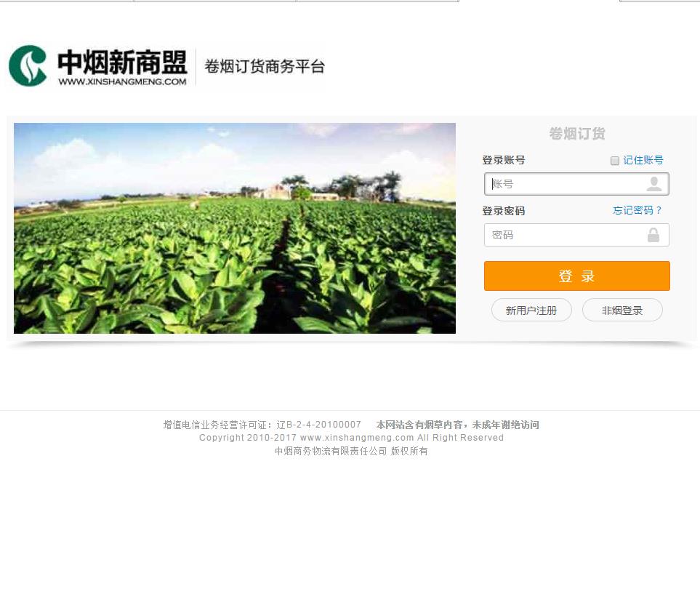Click the Copyright 2010-2017 footer line
Image resolution: width=700 pixels, height=605 pixels.
point(351,438)
